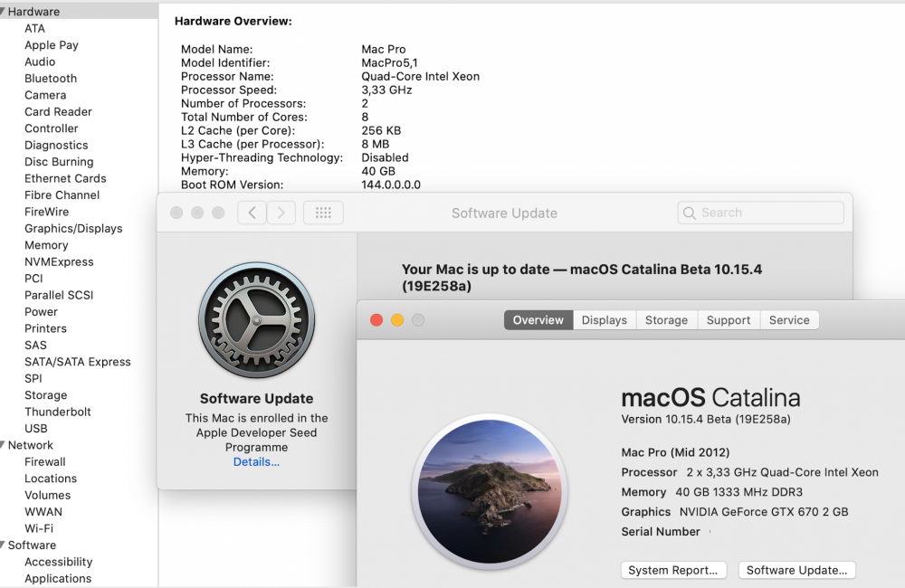Open the Storage tab in About This Mac
Viewport: 905px width, 588px height.
667,320
